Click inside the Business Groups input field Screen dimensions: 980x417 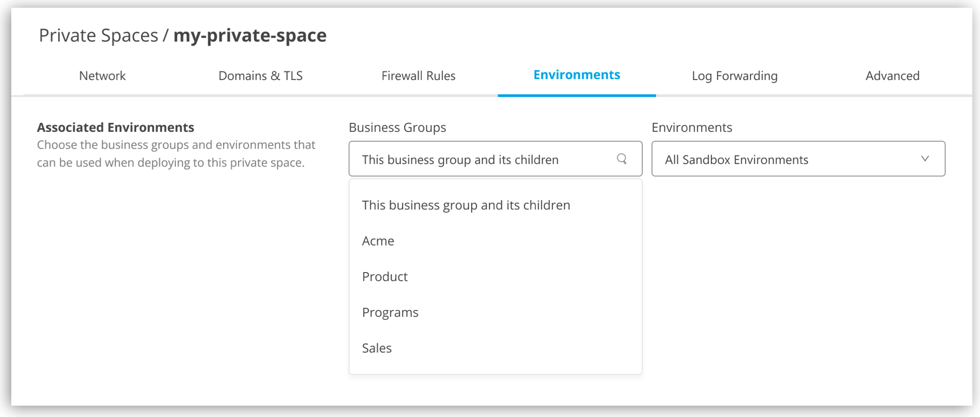click(460, 159)
